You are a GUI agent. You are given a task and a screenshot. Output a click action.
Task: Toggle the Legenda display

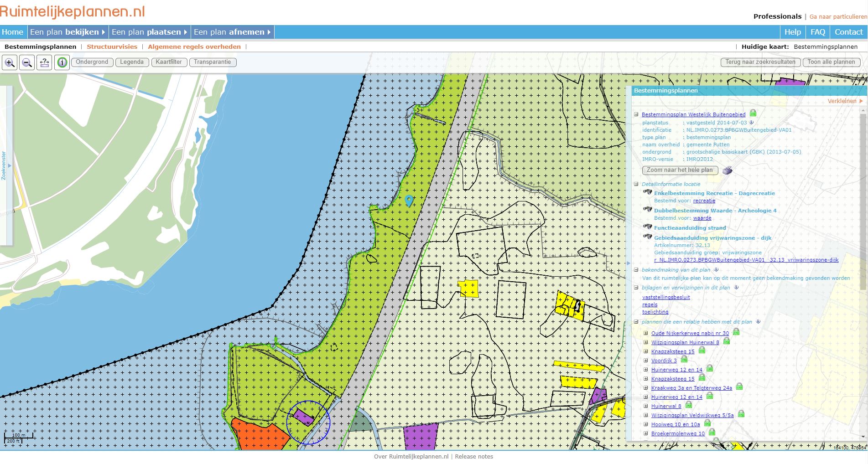(132, 62)
